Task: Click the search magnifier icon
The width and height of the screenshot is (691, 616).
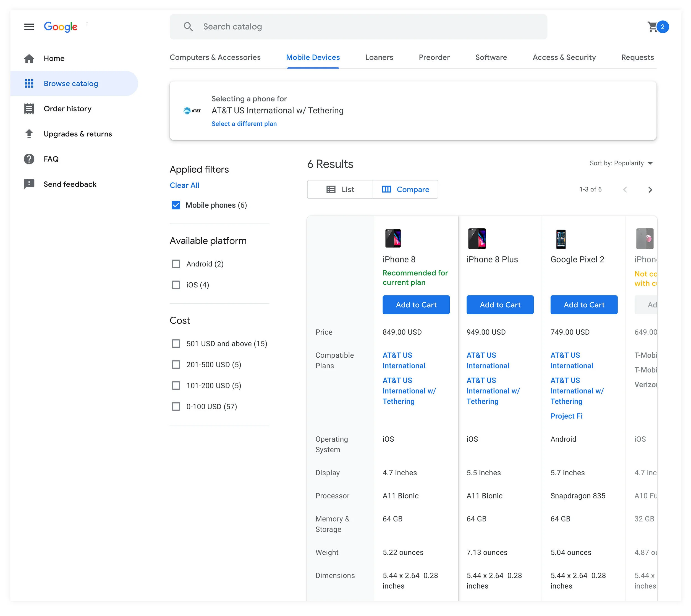Action: pos(188,27)
